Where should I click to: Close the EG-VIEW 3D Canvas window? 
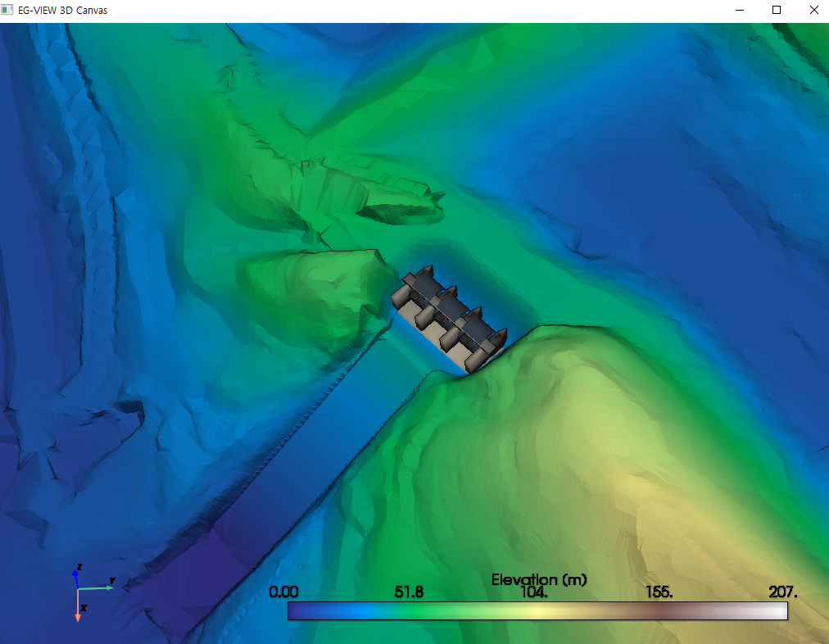click(x=813, y=10)
